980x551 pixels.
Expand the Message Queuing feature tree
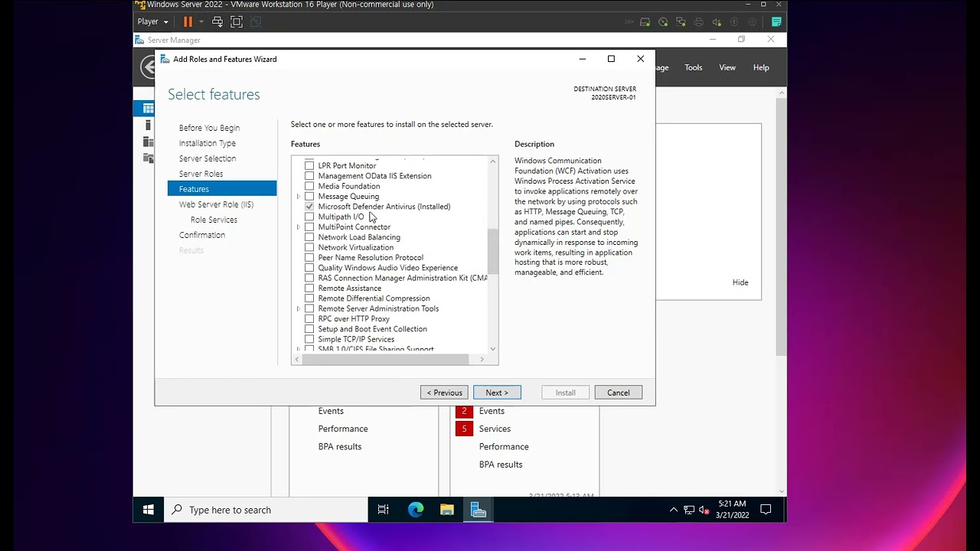299,197
